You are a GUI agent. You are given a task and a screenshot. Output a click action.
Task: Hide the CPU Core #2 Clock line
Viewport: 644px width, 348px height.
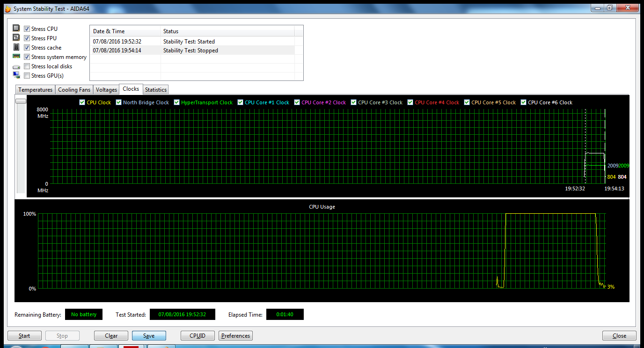click(x=297, y=102)
